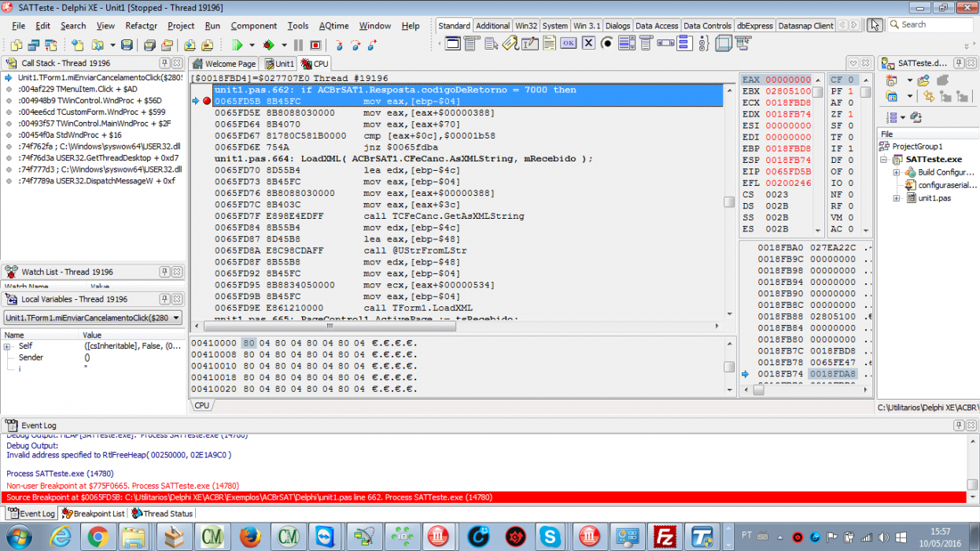This screenshot has height=551, width=980.
Task: Click the Program Reset stop icon
Action: (x=315, y=45)
